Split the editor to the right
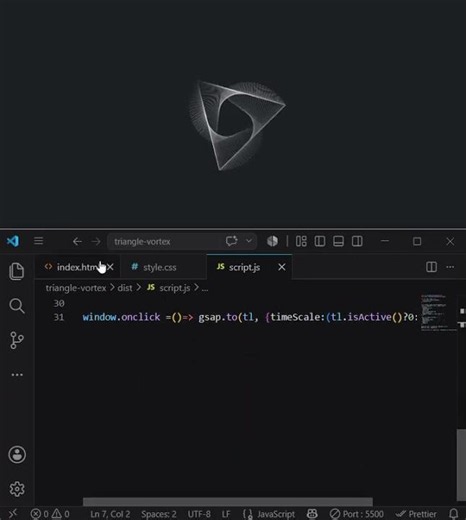Viewport: 466px width, 520px height. 431,267
